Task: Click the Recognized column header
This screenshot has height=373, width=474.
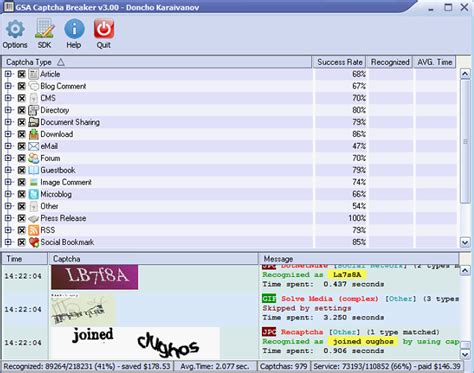Action: (x=390, y=62)
